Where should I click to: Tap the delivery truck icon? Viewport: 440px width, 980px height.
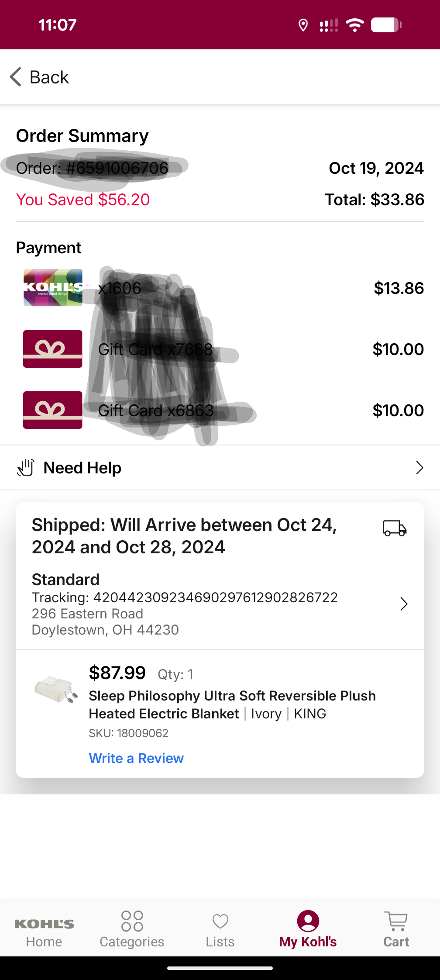395,528
